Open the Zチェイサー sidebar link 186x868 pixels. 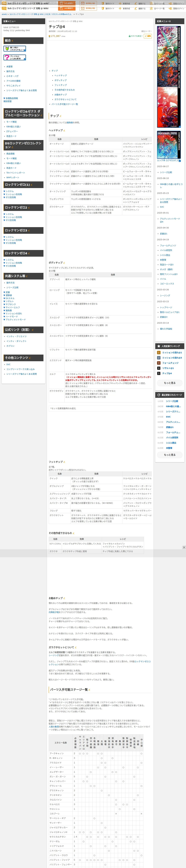[x=12, y=131]
